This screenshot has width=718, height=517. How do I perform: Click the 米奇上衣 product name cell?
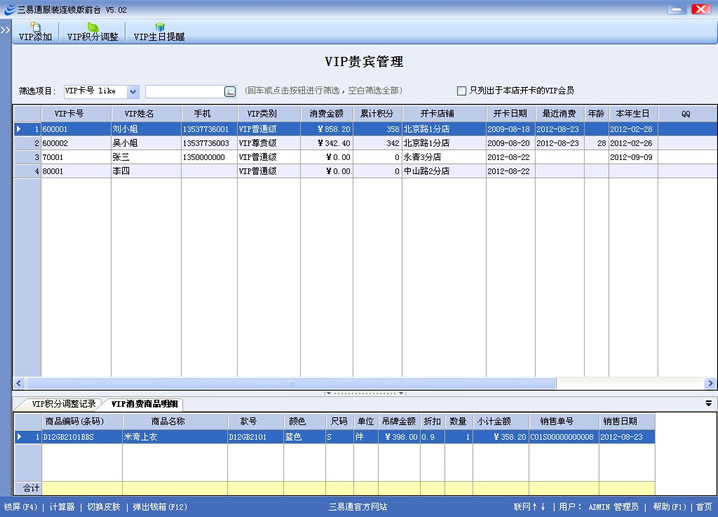pyautogui.click(x=175, y=437)
